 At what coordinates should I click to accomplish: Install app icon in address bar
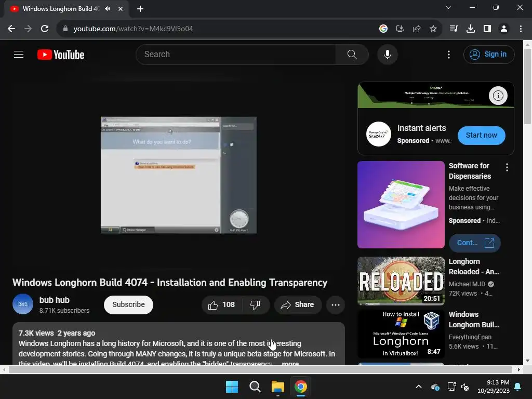click(x=400, y=29)
